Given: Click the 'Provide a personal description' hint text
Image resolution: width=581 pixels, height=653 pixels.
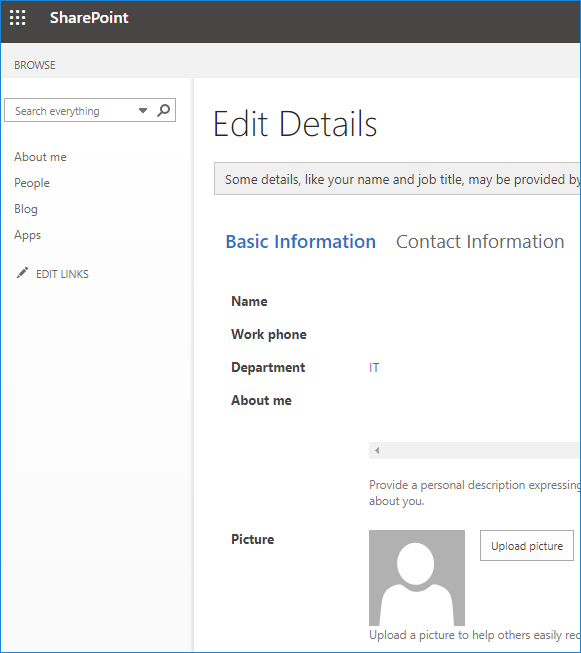Looking at the screenshot, I should click(x=475, y=493).
